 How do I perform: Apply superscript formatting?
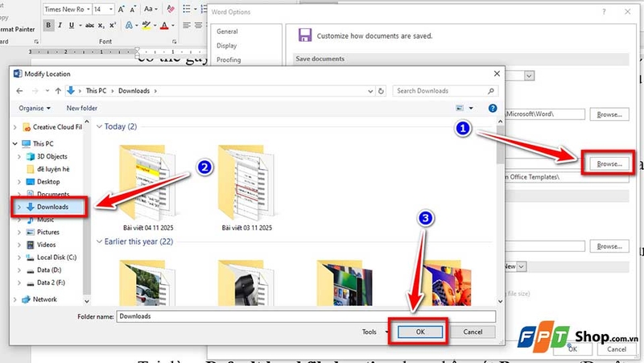click(x=113, y=26)
